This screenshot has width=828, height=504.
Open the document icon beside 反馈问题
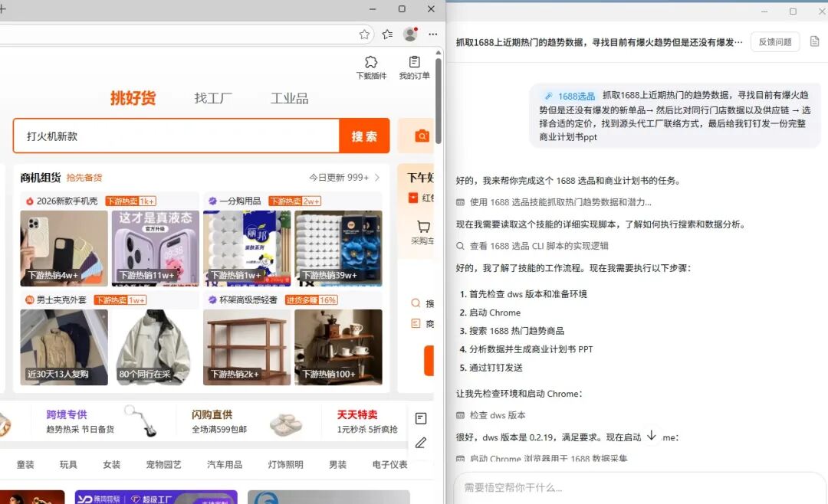coord(815,41)
